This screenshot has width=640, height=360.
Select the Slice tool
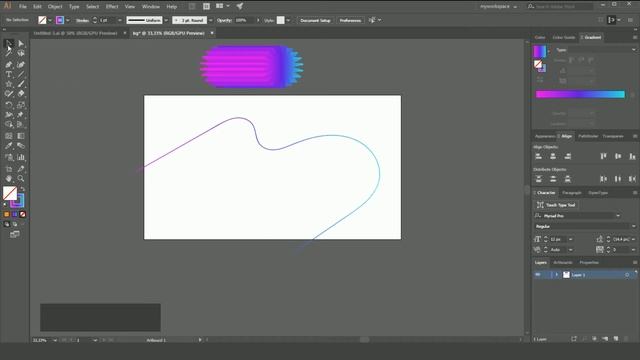[x=21, y=169]
